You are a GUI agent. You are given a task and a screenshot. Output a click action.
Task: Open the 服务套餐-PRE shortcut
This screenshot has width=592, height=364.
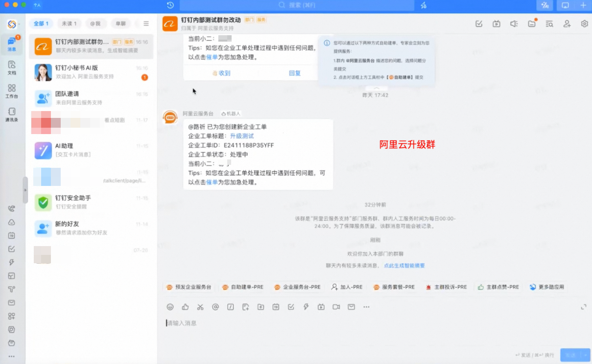point(394,287)
